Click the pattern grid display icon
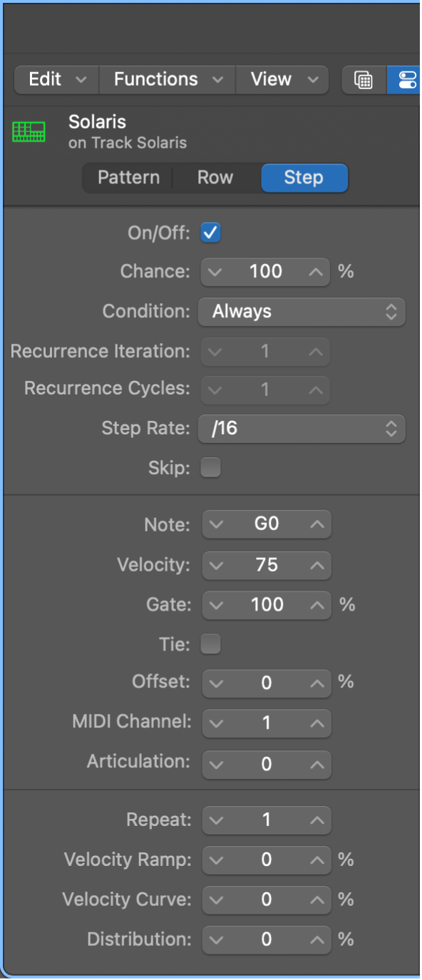Screen dimensions: 422x980 coord(363,80)
